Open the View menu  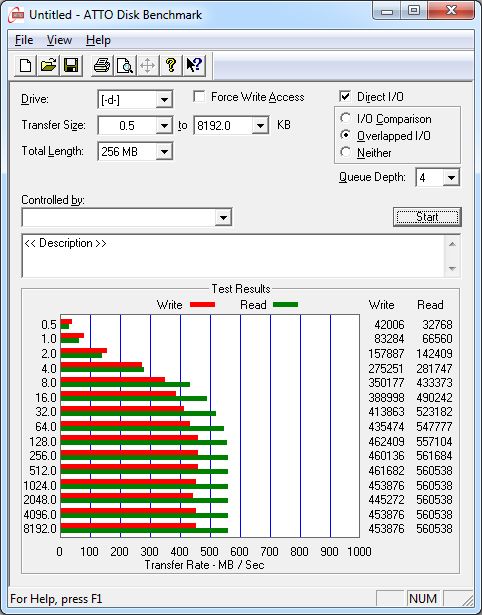tap(59, 40)
